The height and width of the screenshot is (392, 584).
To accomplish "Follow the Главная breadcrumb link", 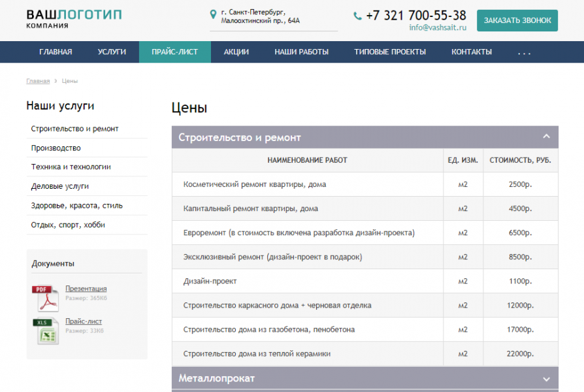I will pyautogui.click(x=38, y=81).
